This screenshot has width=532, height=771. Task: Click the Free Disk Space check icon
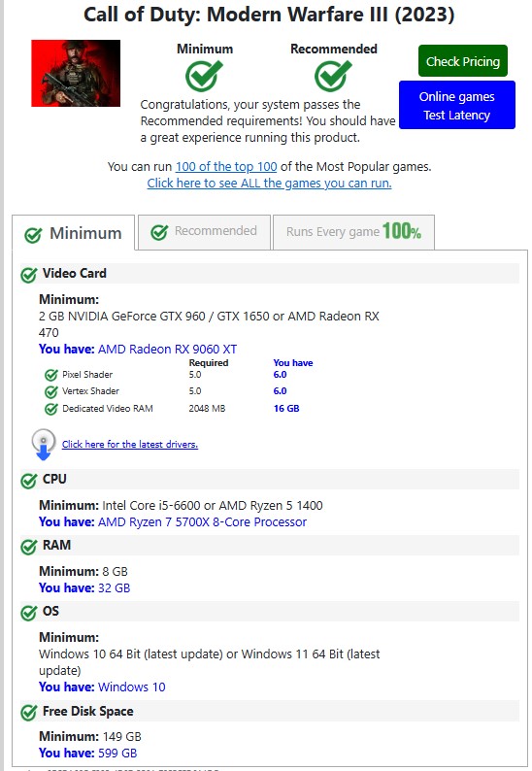(28, 713)
